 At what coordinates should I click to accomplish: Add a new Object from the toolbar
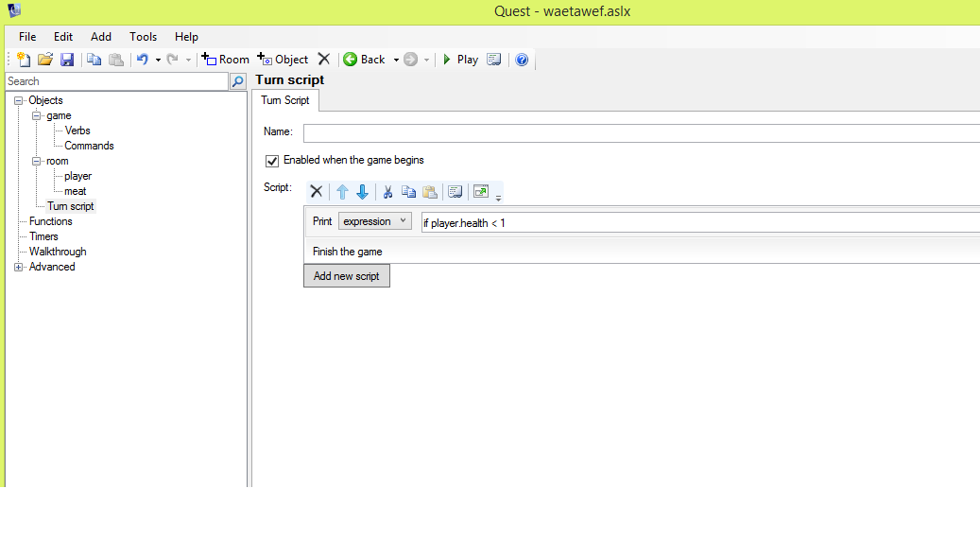283,60
